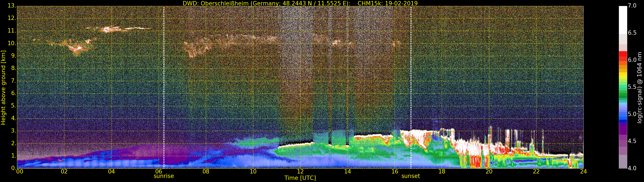The image size is (644, 182).
Task: Click the height axis tick label '2.'
Action: click(13, 143)
